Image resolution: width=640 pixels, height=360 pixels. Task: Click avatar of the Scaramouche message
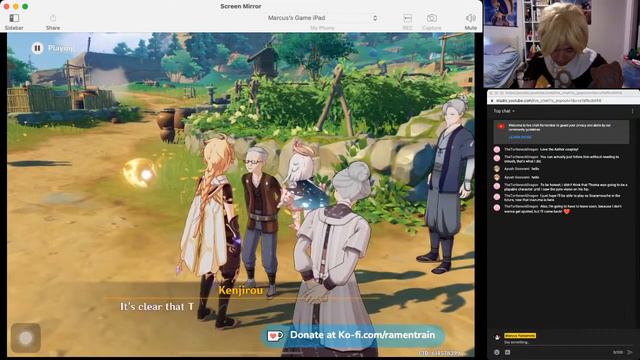497,197
